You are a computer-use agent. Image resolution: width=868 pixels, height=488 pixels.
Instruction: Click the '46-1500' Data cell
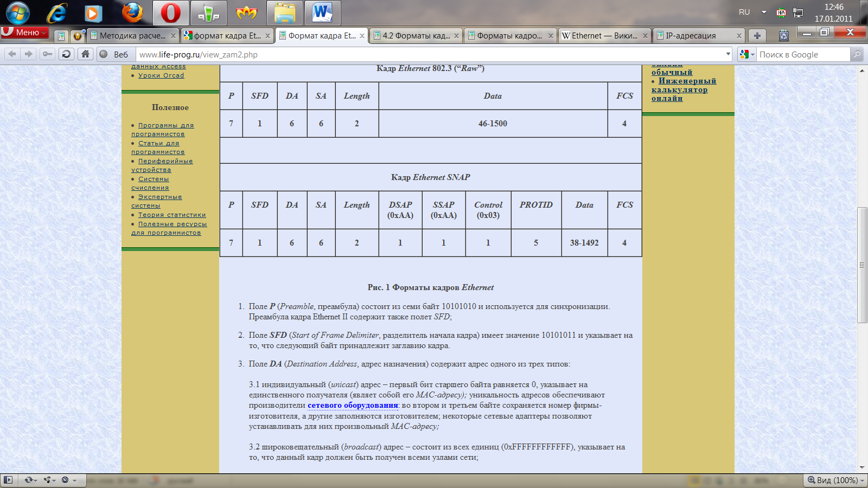click(x=493, y=124)
